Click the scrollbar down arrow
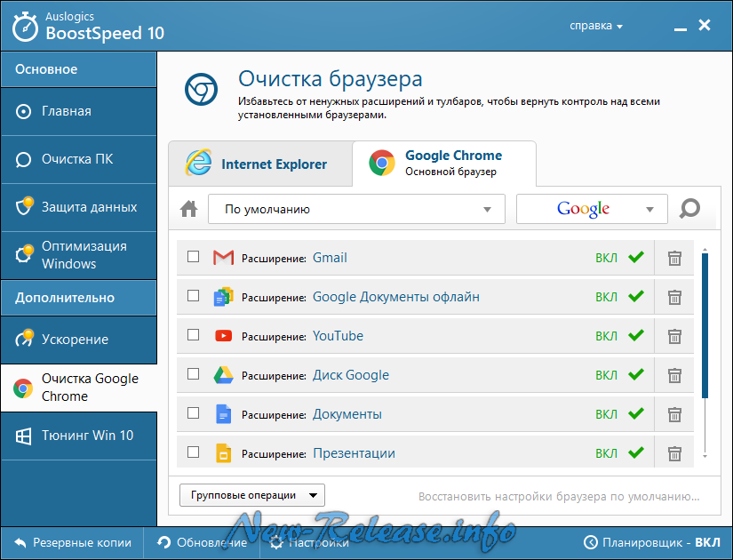This screenshot has height=560, width=733. pos(705,456)
